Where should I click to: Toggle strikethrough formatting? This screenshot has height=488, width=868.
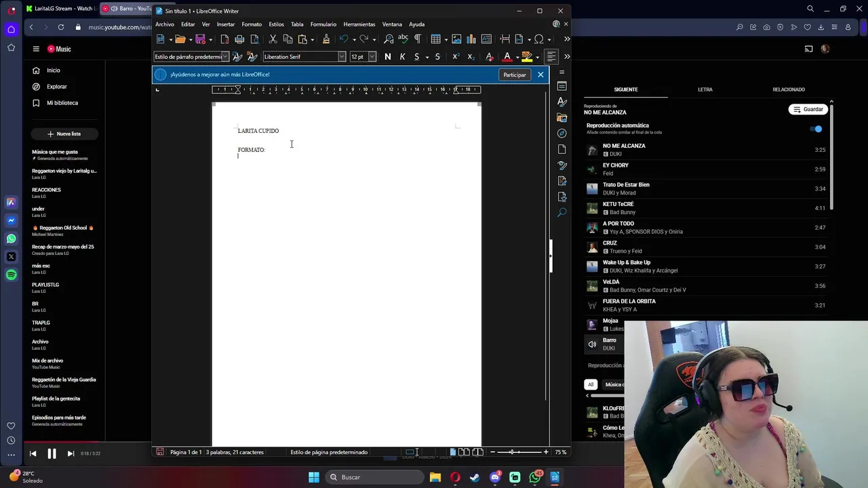[437, 57]
